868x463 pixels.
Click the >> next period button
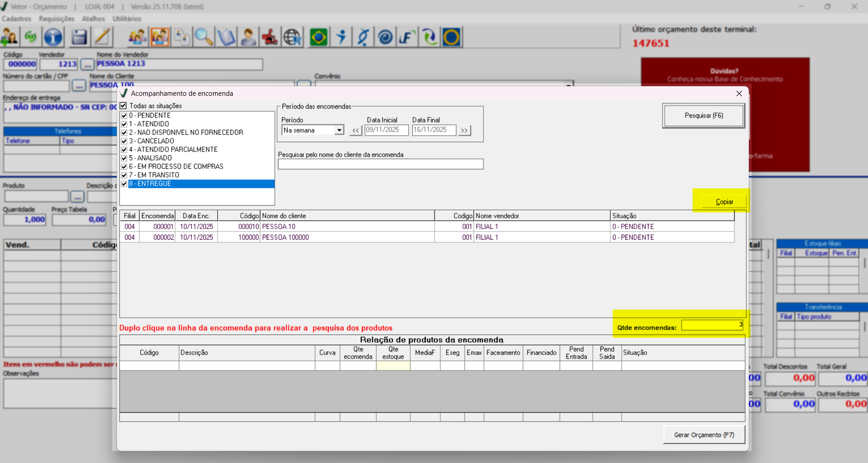click(x=464, y=131)
